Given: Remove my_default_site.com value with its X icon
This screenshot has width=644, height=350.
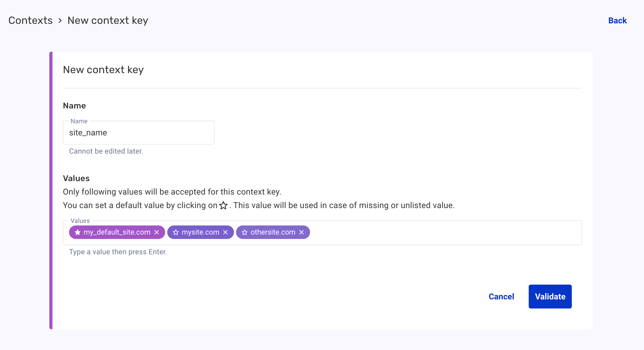Looking at the screenshot, I should point(157,232).
